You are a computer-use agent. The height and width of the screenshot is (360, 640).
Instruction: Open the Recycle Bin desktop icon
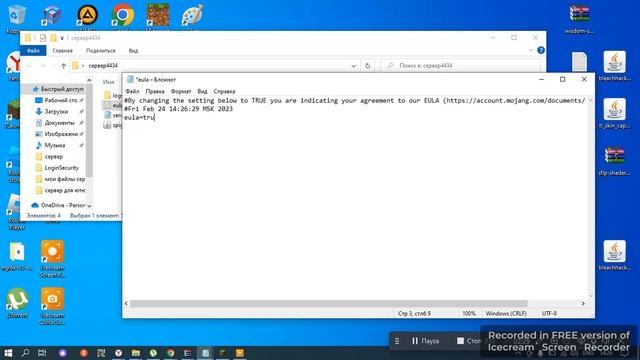pyautogui.click(x=16, y=16)
